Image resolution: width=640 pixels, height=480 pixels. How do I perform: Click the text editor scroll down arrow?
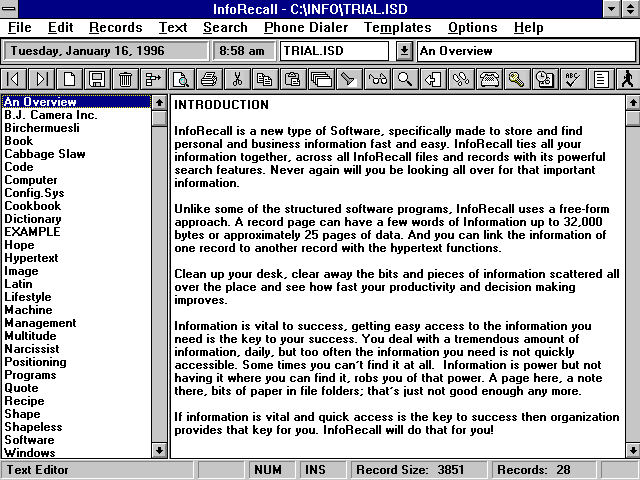click(x=631, y=451)
